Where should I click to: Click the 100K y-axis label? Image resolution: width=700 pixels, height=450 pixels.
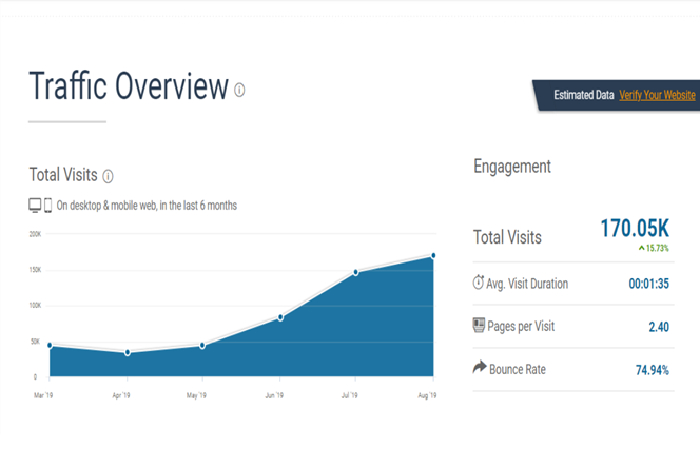35,305
